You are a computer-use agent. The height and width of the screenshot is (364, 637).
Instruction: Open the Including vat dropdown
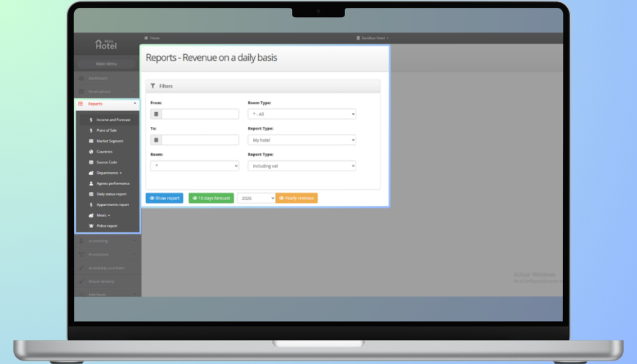[302, 166]
